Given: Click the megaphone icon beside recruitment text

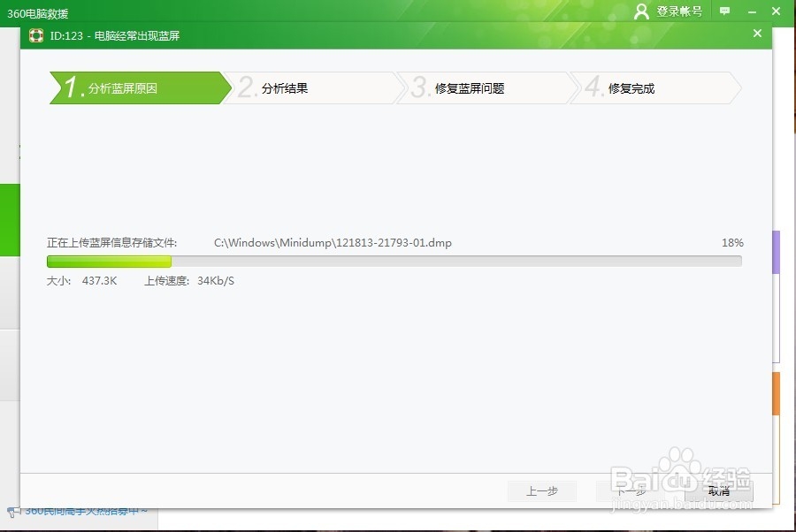Looking at the screenshot, I should coord(12,510).
